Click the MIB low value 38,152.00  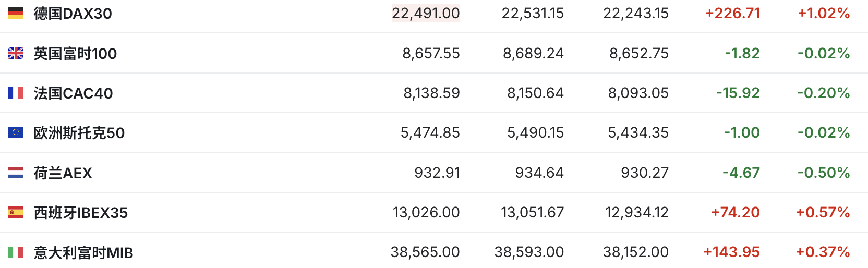click(x=635, y=252)
